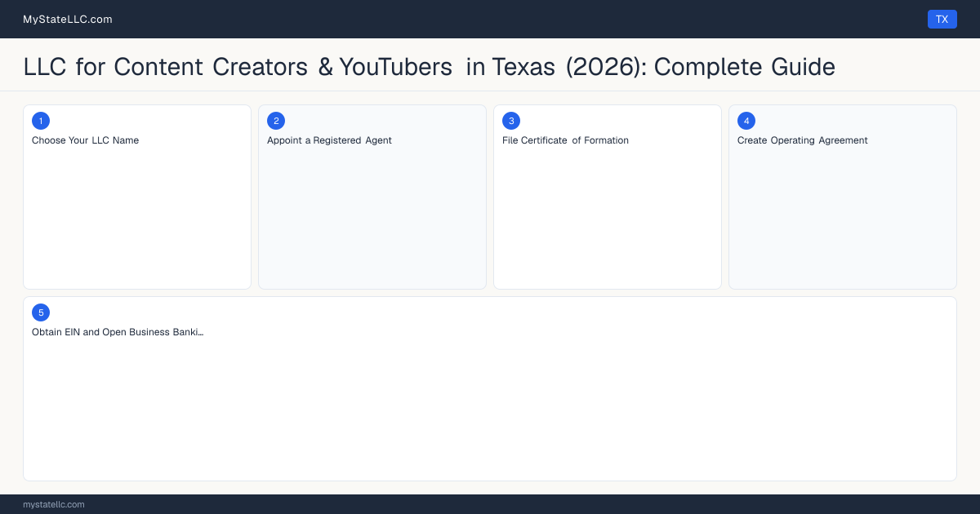Screen dimensions: 980x514
Task: Click the step 4 number badge
Action: pos(746,121)
